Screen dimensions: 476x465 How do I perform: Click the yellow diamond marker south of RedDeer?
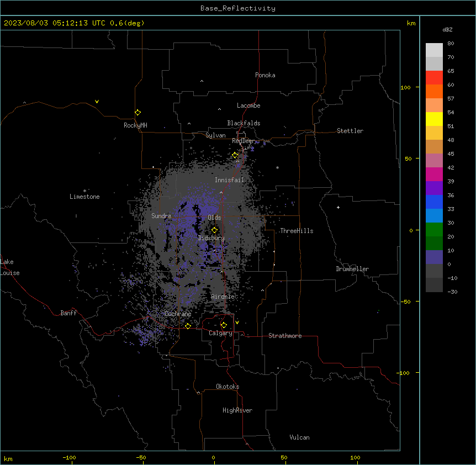click(235, 155)
